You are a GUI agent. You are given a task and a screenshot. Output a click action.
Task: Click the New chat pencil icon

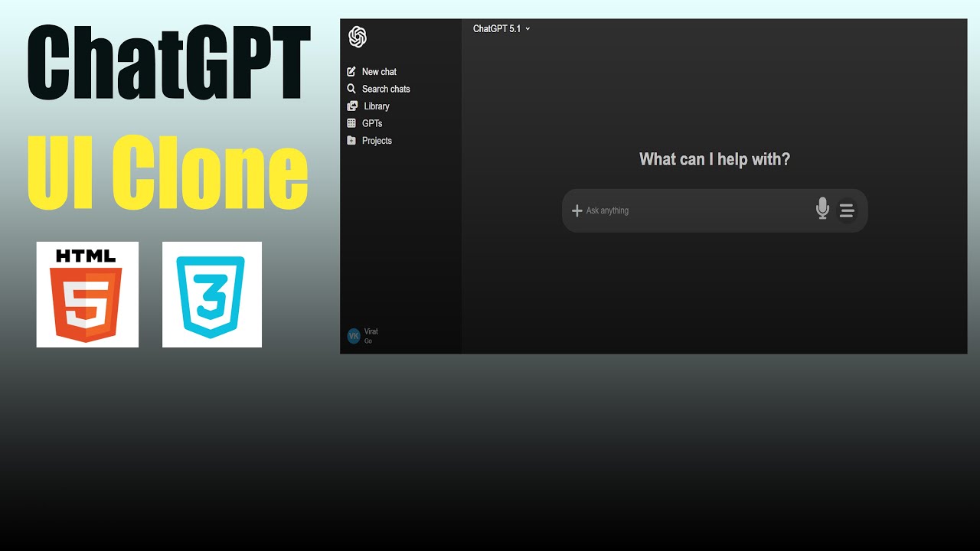tap(351, 71)
